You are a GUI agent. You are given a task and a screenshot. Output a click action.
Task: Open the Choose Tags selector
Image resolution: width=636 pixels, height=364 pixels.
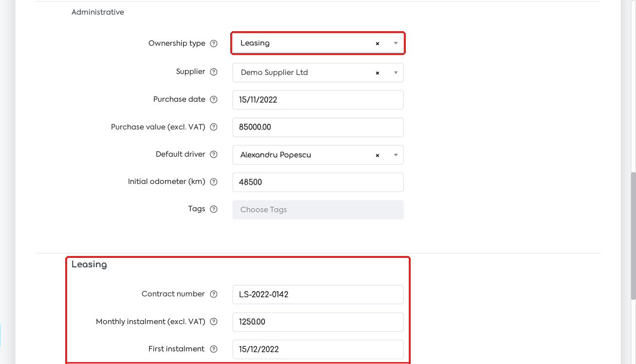(x=318, y=210)
